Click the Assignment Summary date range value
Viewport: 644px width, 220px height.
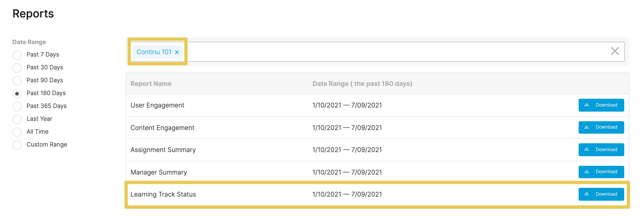pos(347,150)
